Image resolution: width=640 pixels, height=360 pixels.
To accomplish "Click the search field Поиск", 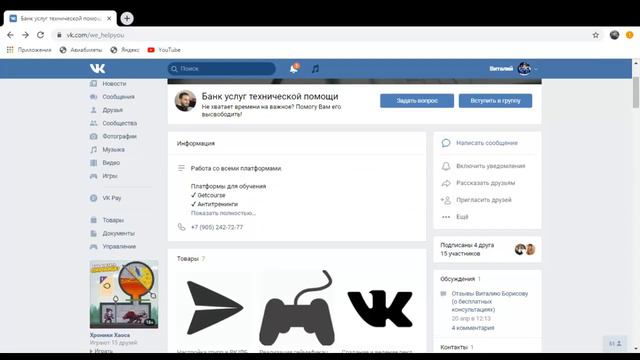I will pos(222,69).
